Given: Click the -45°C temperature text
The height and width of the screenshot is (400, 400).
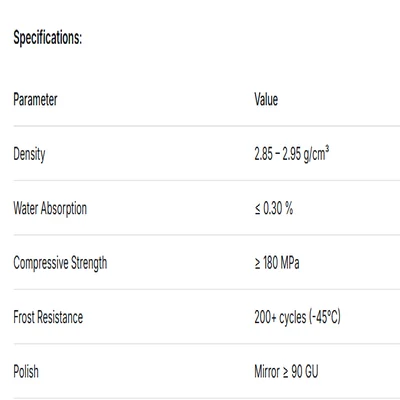Looking at the screenshot, I should pos(325,317).
